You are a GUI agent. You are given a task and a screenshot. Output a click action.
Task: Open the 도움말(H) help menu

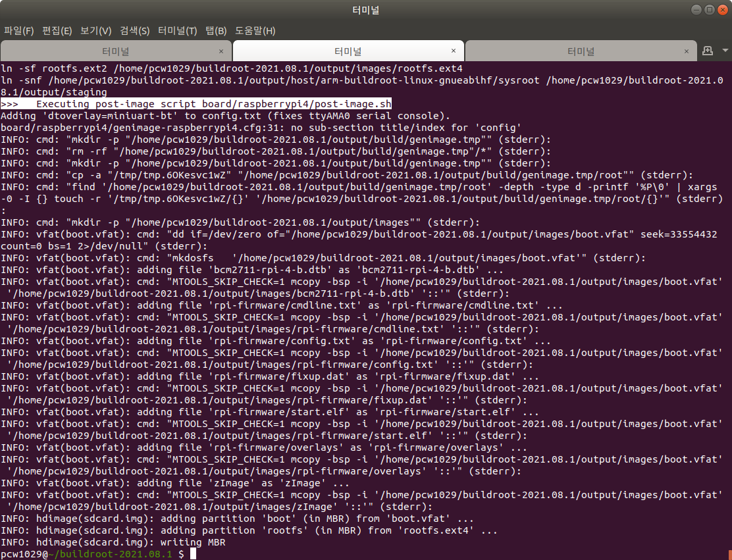pos(255,30)
